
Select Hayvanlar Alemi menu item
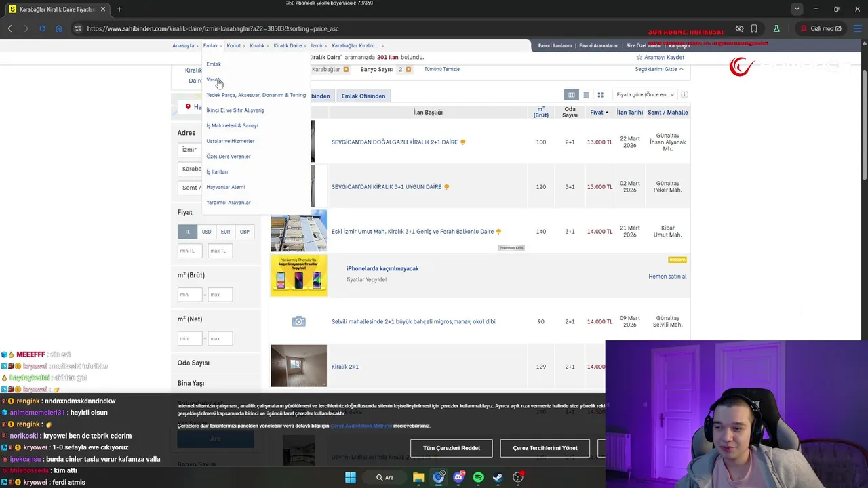pos(226,187)
